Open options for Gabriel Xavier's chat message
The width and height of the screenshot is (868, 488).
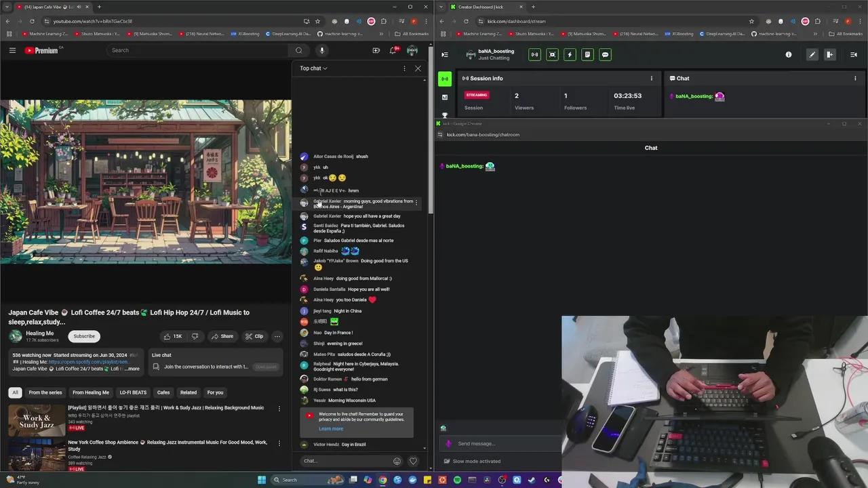(416, 203)
